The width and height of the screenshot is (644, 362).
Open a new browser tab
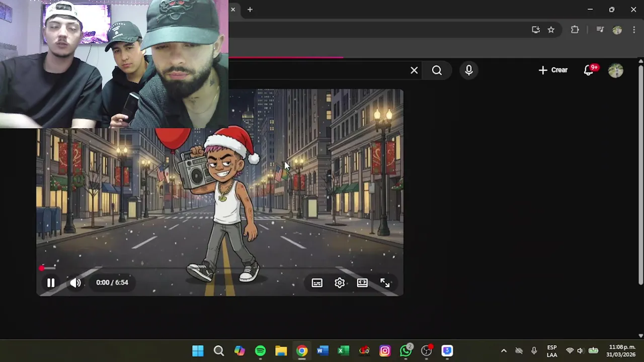click(x=250, y=10)
